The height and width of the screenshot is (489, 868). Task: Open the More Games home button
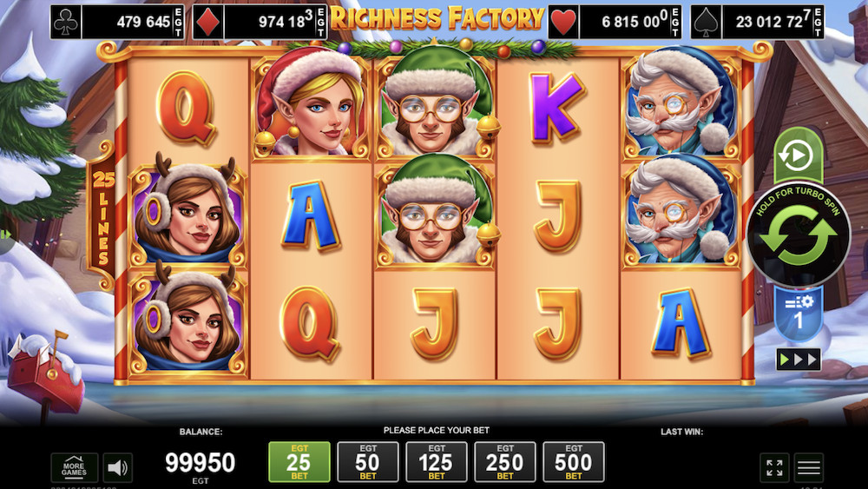[x=74, y=468]
